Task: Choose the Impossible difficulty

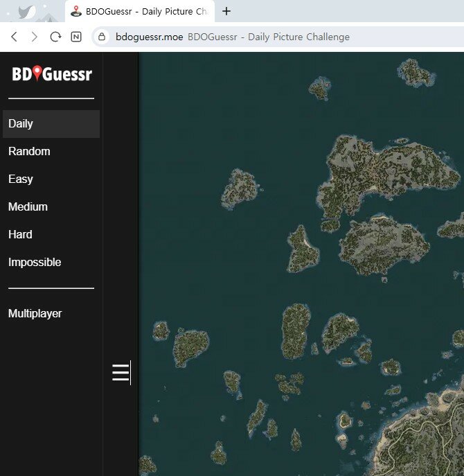Action: click(x=51, y=263)
